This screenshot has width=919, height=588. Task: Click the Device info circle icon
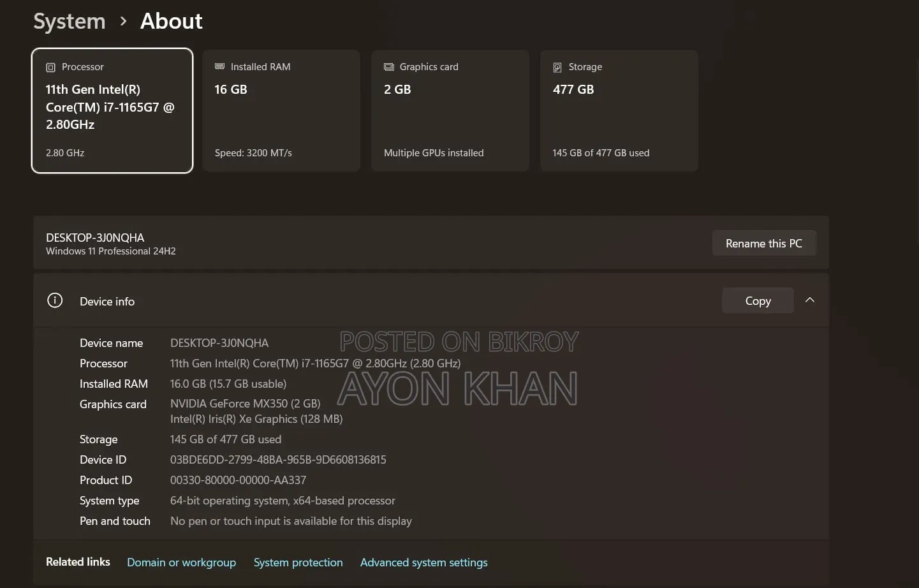(55, 300)
